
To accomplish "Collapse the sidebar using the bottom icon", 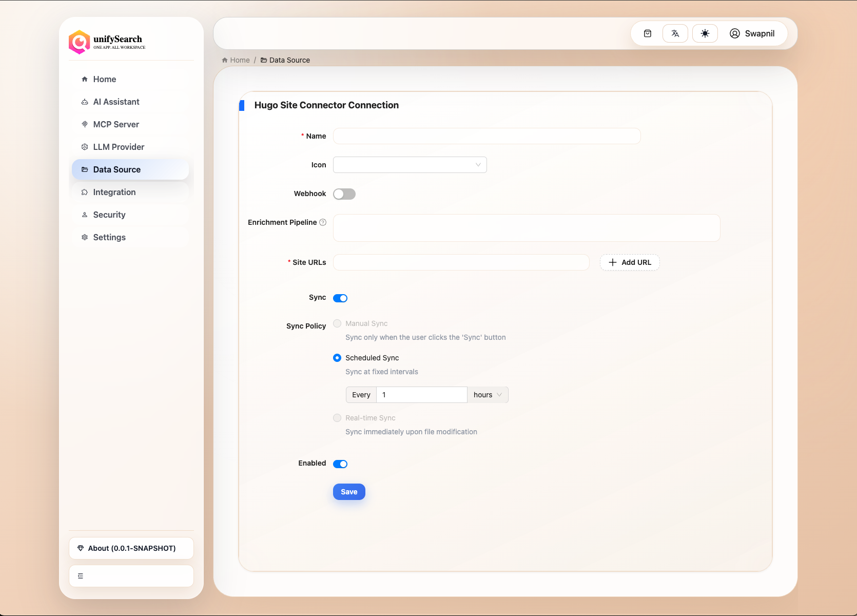I will [x=81, y=576].
